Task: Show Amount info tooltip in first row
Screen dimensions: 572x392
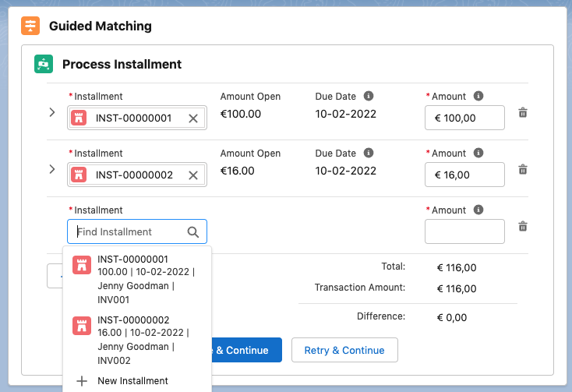Action: [478, 97]
